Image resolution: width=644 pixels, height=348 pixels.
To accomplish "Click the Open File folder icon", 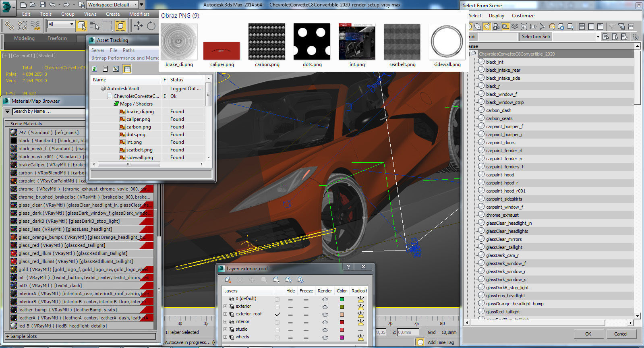I will coord(33,5).
